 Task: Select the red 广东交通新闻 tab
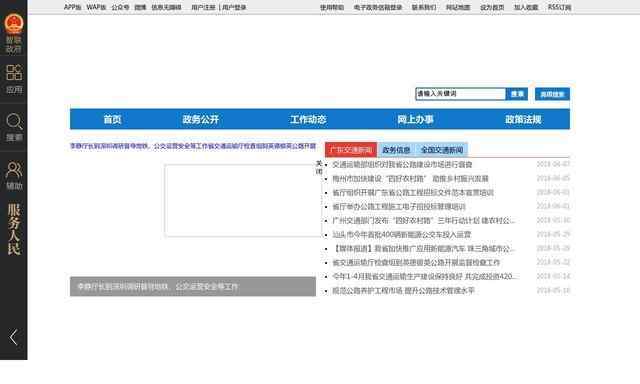351,150
